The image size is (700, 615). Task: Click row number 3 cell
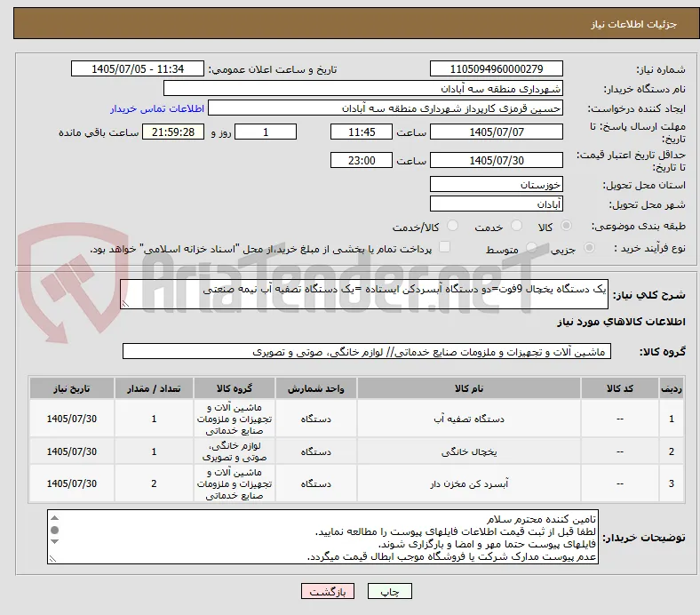[x=671, y=483]
